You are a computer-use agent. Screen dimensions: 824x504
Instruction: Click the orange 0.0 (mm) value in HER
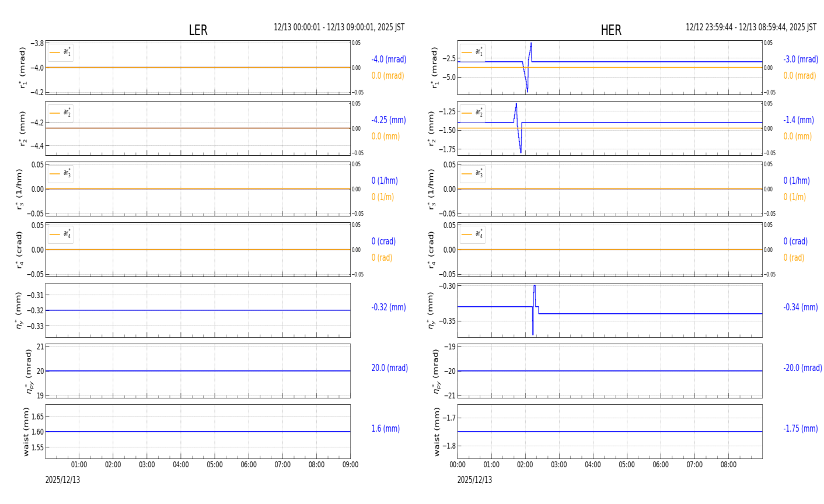point(798,136)
